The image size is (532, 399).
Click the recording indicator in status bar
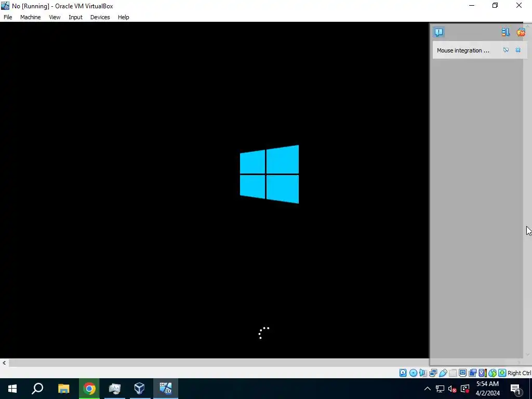click(472, 373)
